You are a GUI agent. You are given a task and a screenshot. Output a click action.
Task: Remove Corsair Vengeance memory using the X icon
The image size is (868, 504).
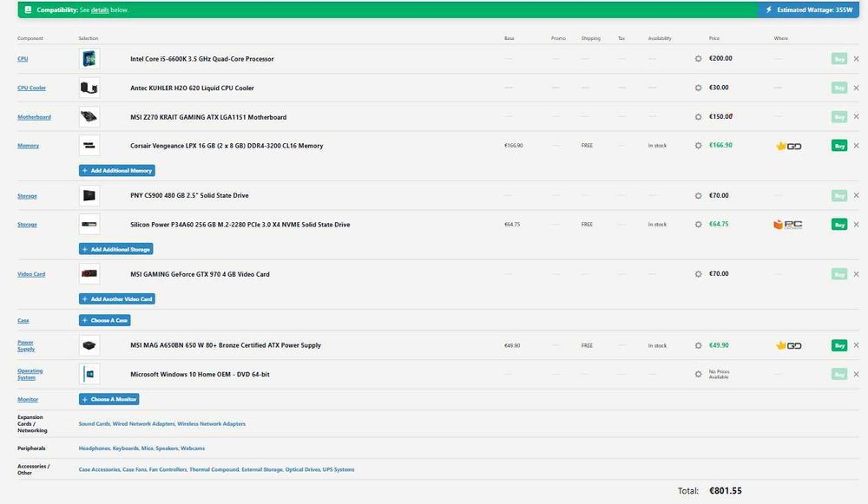click(856, 146)
